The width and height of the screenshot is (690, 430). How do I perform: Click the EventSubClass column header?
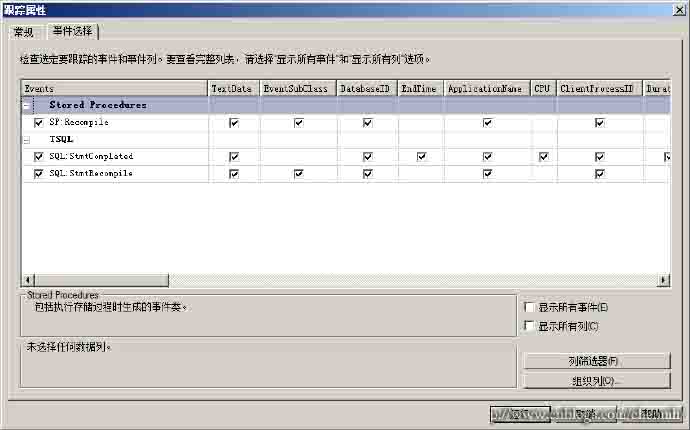(x=298, y=88)
